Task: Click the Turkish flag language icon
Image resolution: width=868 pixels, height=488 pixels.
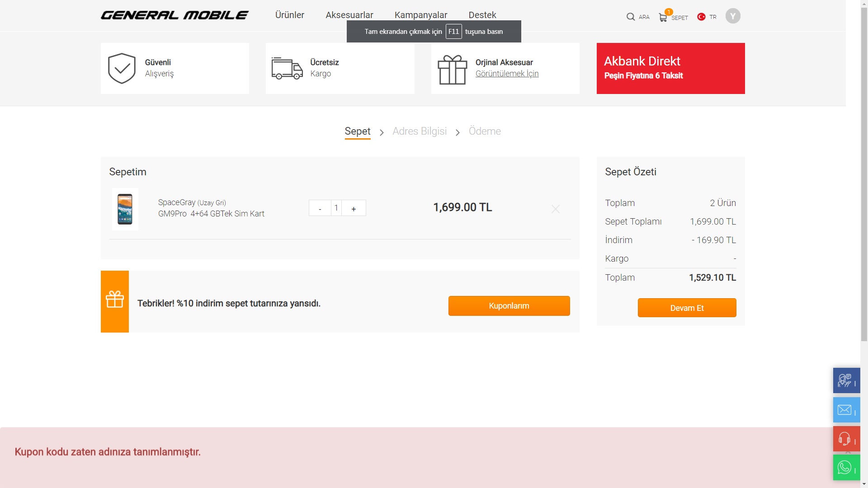Action: [x=701, y=17]
